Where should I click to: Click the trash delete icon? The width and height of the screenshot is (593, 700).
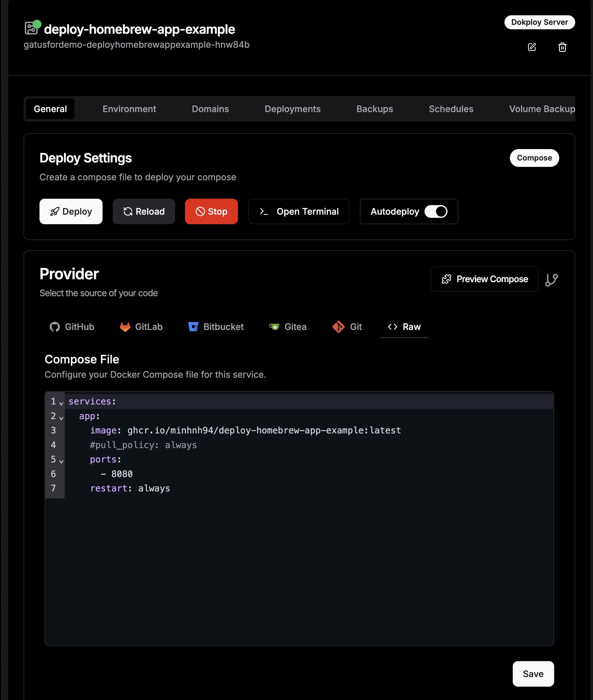562,47
